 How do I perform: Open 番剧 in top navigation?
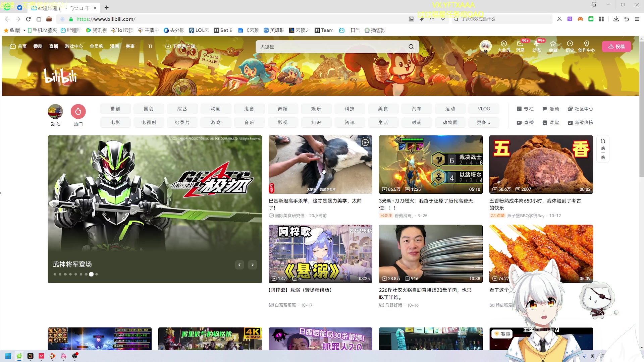pyautogui.click(x=38, y=46)
